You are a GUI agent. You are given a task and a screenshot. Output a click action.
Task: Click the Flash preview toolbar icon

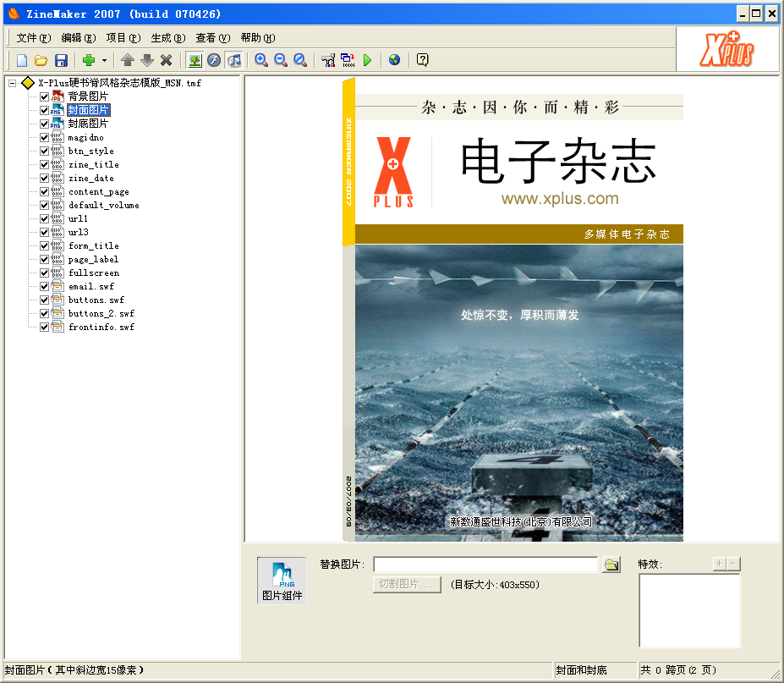(x=214, y=61)
